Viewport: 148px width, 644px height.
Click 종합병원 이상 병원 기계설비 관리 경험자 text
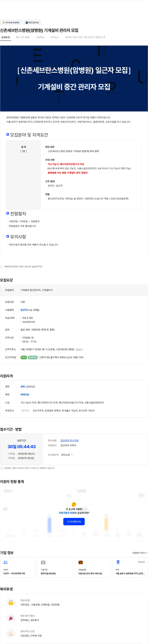coord(68,173)
